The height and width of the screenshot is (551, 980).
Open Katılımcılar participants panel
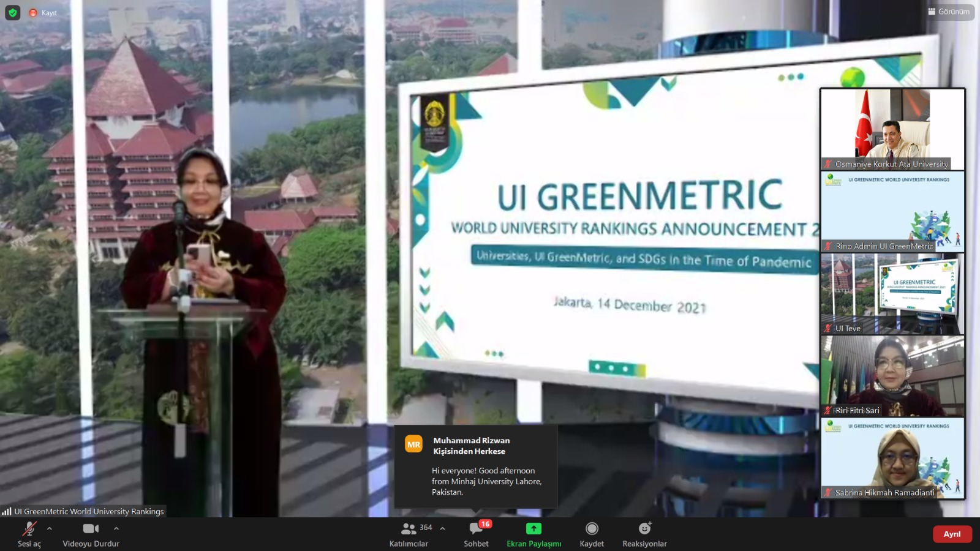coord(409,534)
